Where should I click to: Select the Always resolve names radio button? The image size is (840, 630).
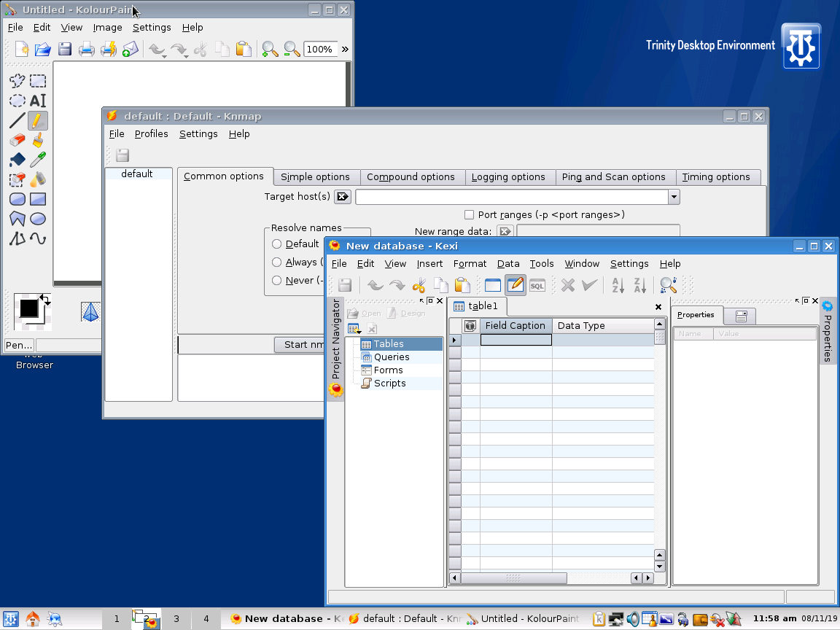pos(276,262)
